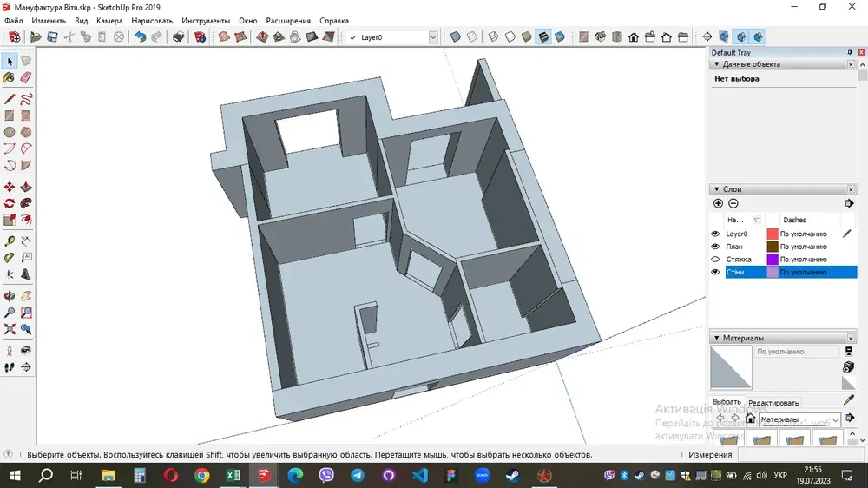Choose the Paint Bucket tool
868x488 pixels.
click(10, 77)
